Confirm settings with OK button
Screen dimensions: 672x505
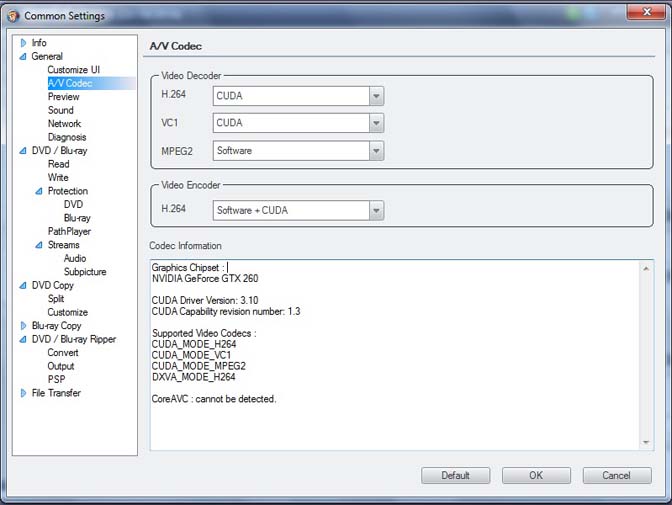536,475
